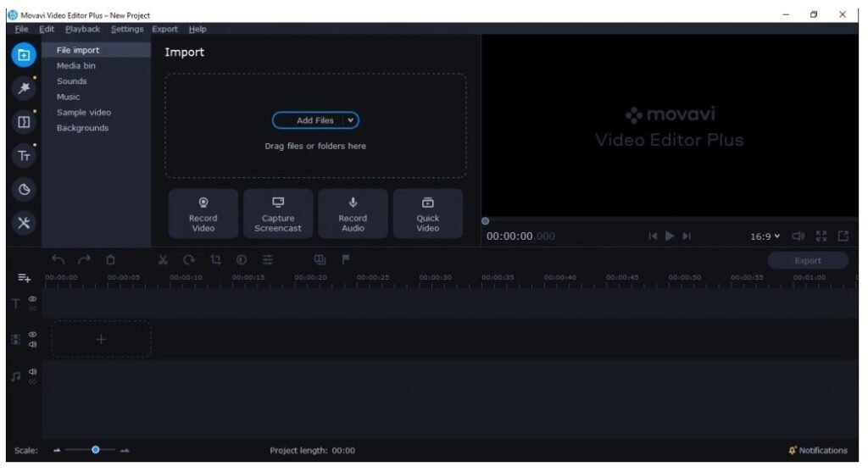The height and width of the screenshot is (472, 868).
Task: Click zoom out icon beside Scale slider
Action: pyautogui.click(x=57, y=451)
